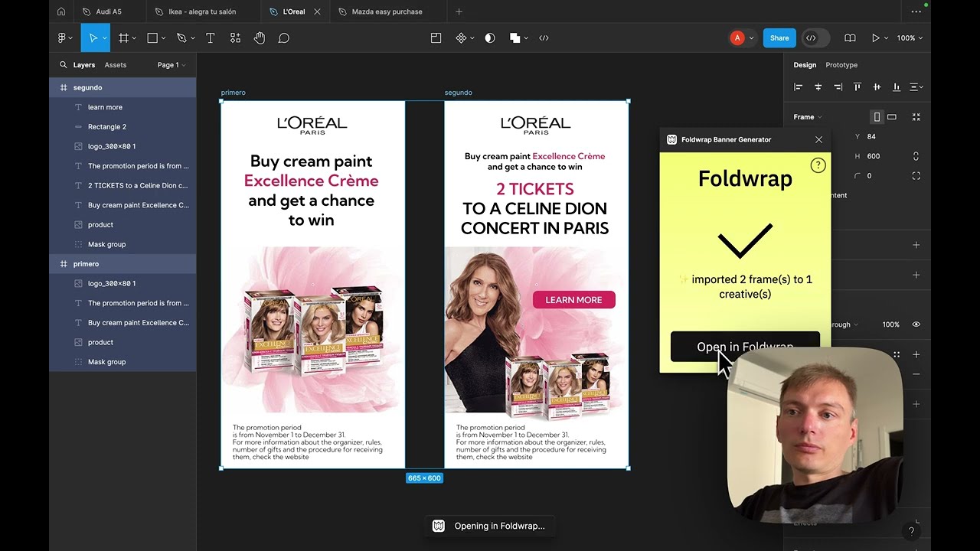Switch to the Prototype tab

(x=841, y=65)
